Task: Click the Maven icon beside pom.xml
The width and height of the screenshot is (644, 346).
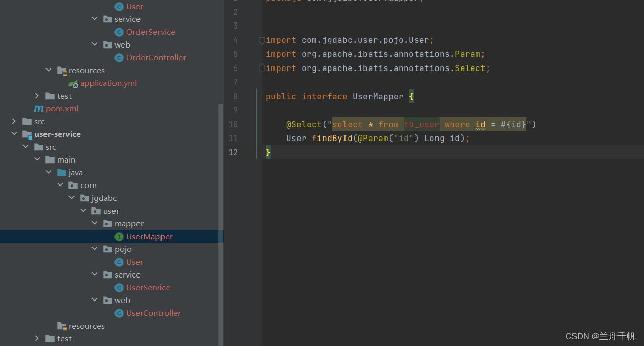Action: click(x=39, y=109)
